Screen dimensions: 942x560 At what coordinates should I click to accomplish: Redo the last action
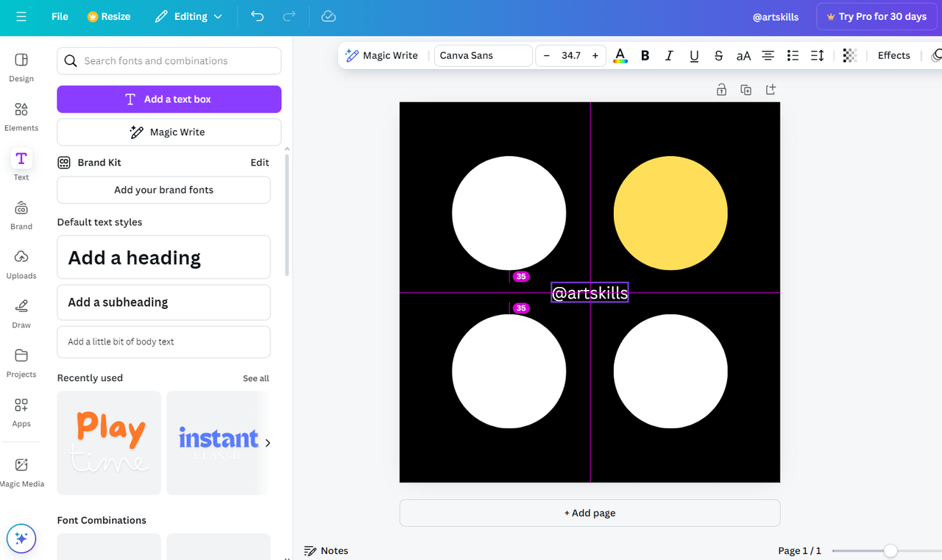[289, 16]
